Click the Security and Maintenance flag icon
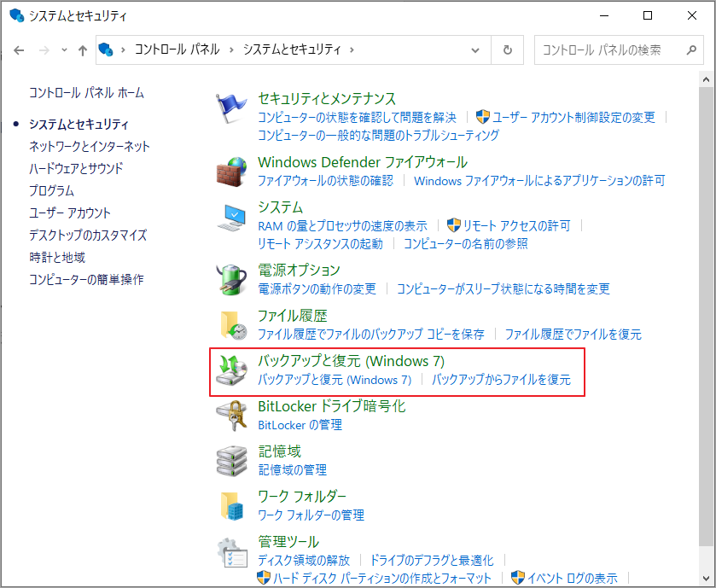Image resolution: width=716 pixels, height=588 pixels. click(231, 108)
